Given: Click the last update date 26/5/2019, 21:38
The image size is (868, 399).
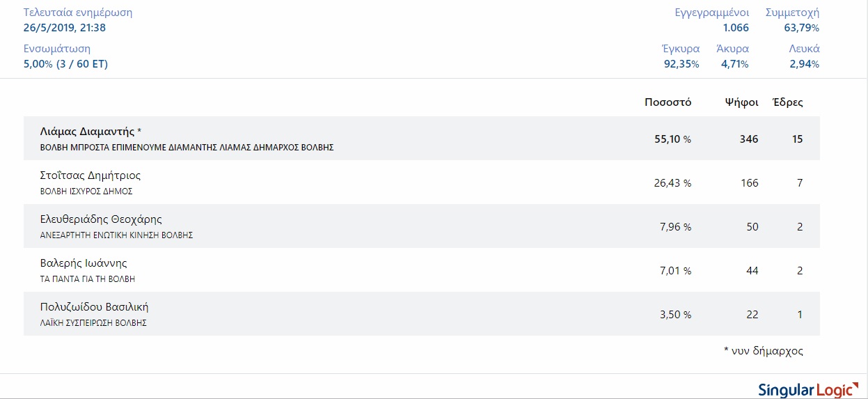Looking at the screenshot, I should tap(65, 28).
